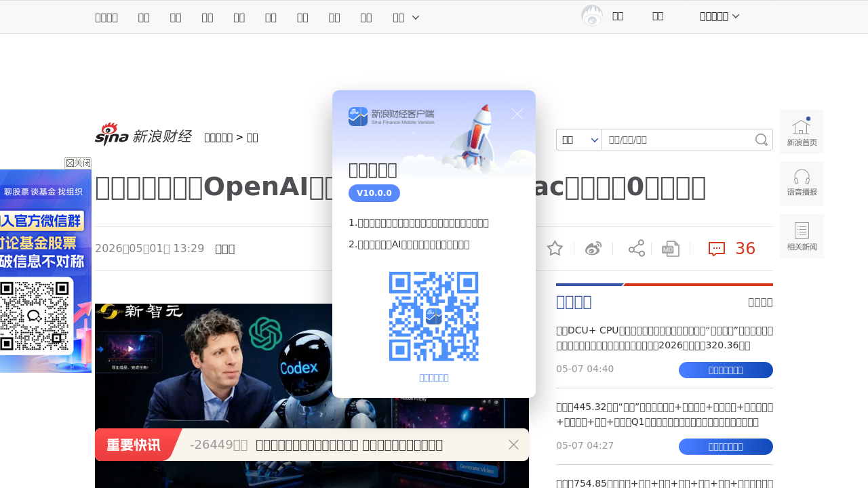Expand the top navigation item with chevron

(406, 17)
